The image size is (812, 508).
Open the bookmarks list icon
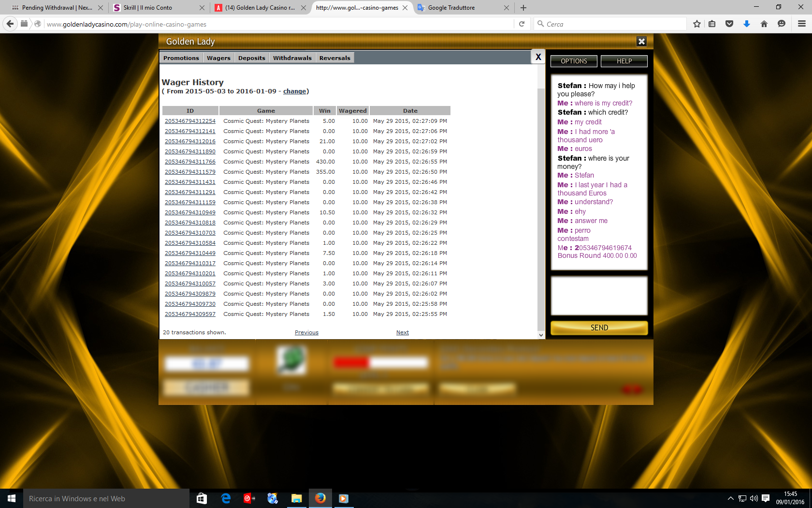[712, 24]
